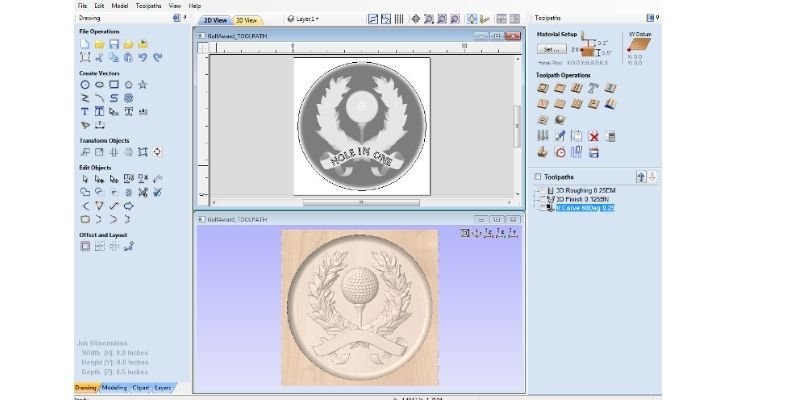The image size is (800, 400).
Task: Select the 3D Roughing 0.25EM toolpath
Action: click(586, 190)
